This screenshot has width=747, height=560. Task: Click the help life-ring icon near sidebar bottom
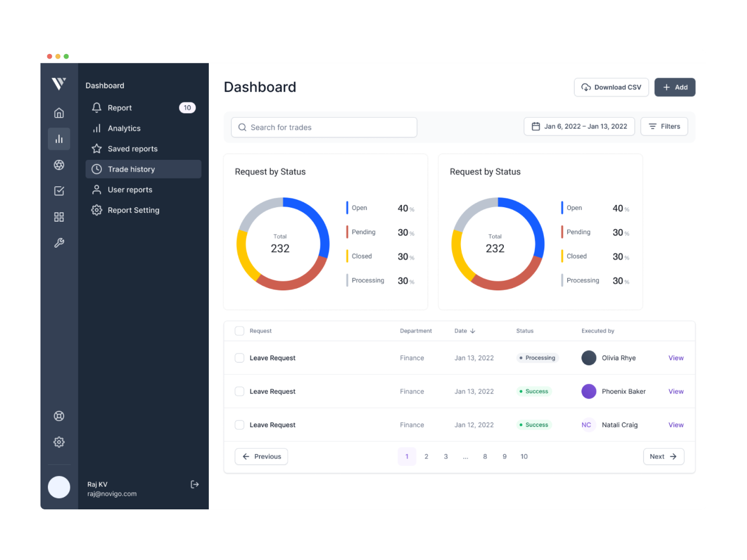coord(59,415)
